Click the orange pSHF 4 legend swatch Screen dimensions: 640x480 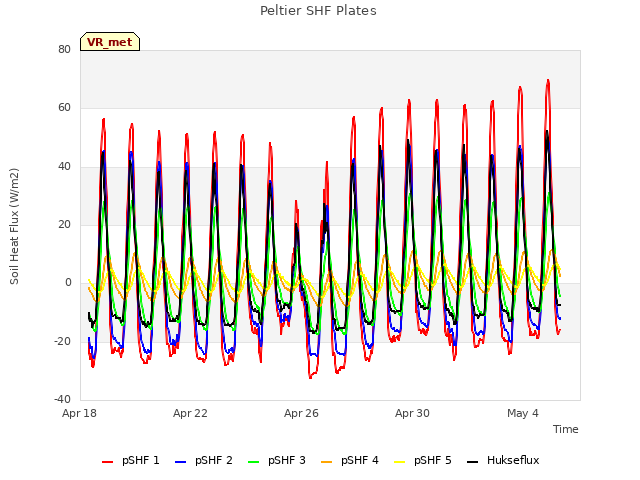point(327,462)
